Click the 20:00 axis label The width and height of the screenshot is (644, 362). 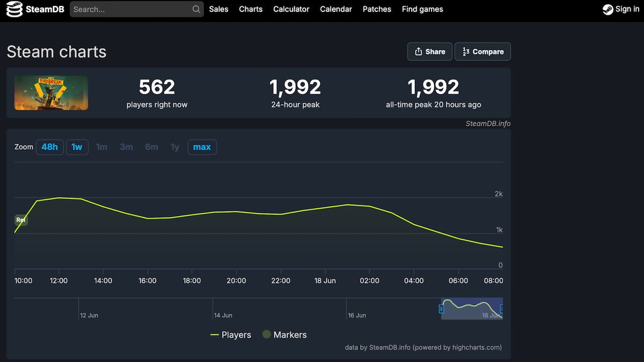(x=236, y=280)
